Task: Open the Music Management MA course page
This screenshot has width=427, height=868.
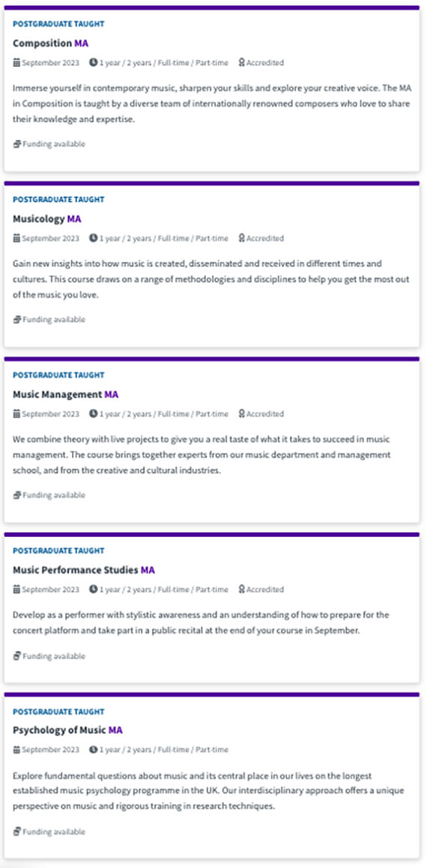Action: (x=66, y=394)
